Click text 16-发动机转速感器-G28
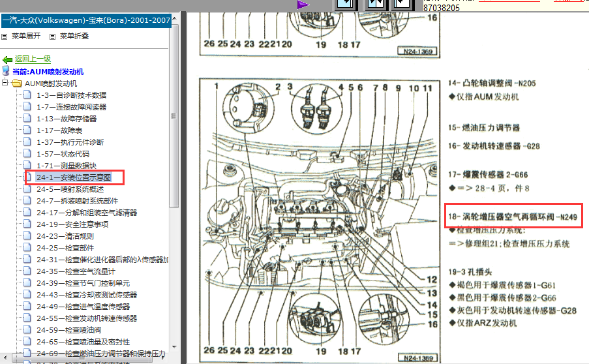 [x=494, y=146]
